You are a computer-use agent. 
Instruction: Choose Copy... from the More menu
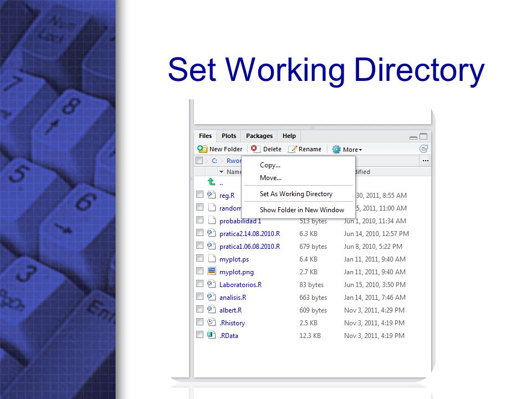point(270,165)
